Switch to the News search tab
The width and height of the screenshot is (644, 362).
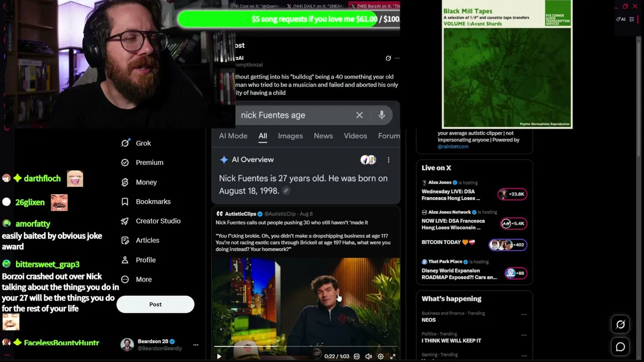(324, 136)
